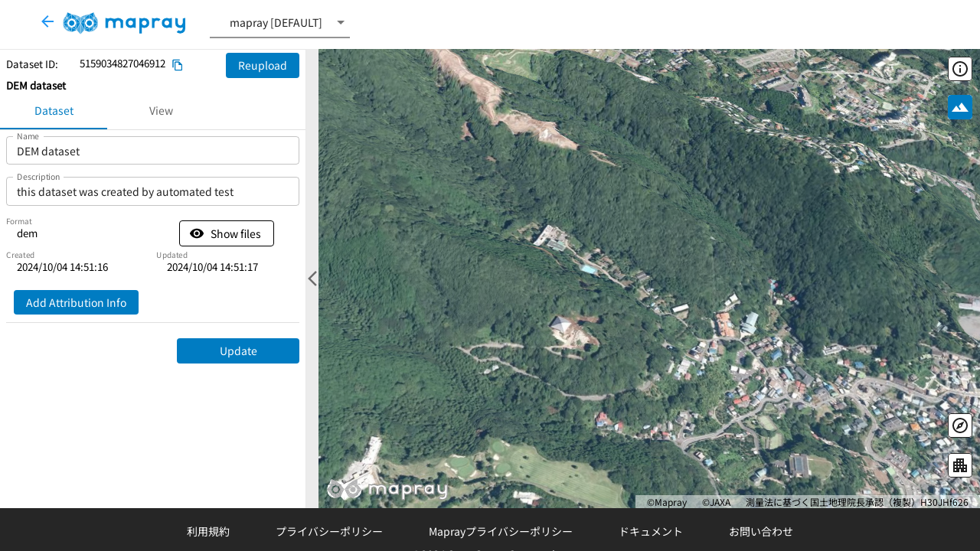
Task: Click the mapray owl logo
Action: click(124, 23)
